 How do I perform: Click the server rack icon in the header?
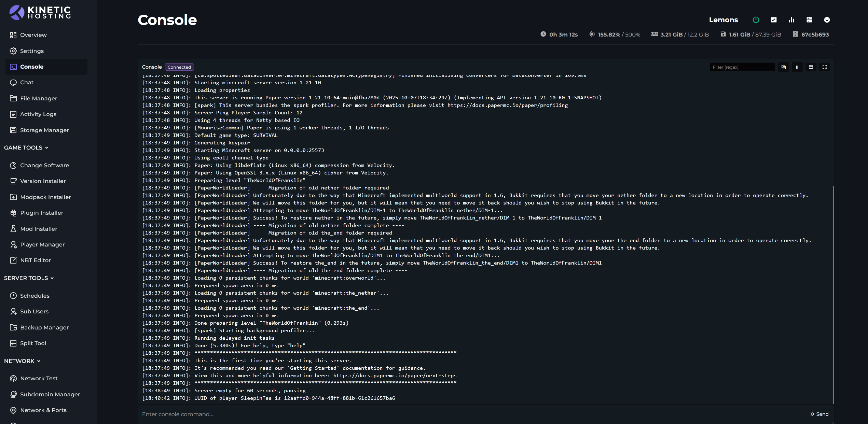coord(809,20)
